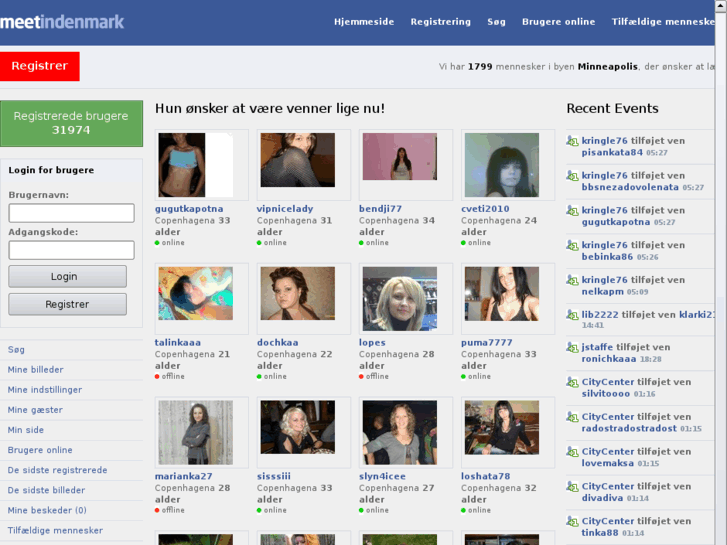Focus the Brugernavn input field

(71, 213)
